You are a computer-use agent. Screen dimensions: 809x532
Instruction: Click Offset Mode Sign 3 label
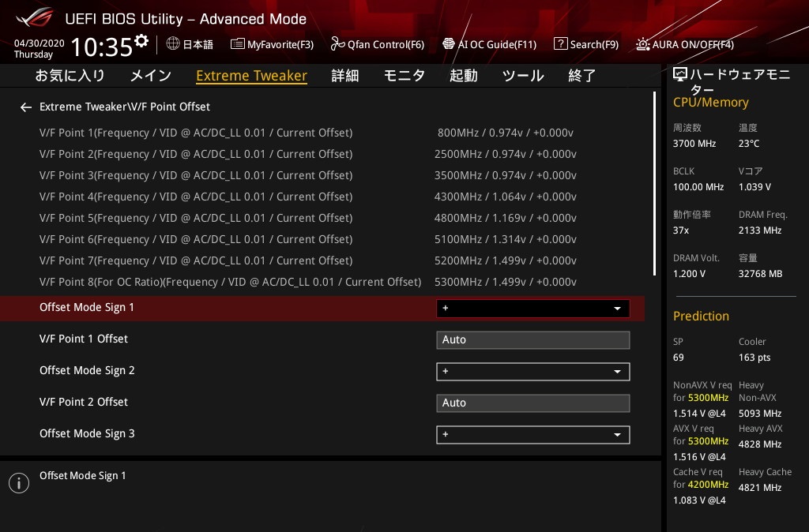pyautogui.click(x=87, y=433)
